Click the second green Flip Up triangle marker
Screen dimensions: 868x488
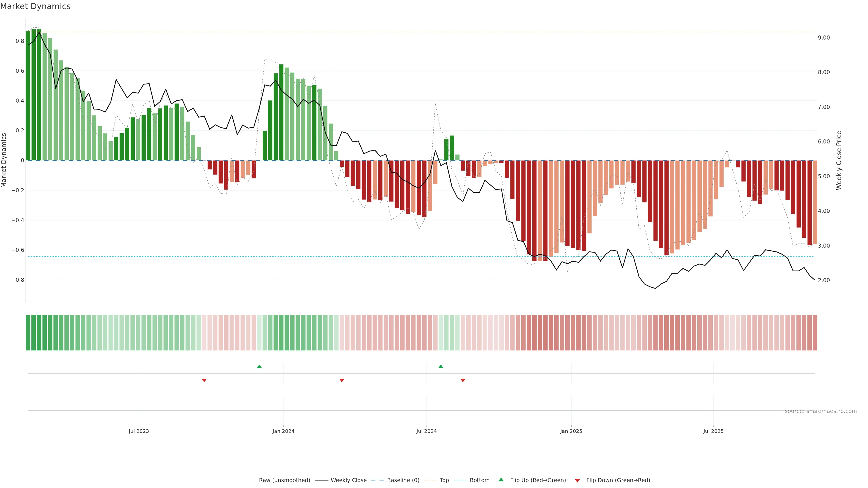pyautogui.click(x=441, y=366)
